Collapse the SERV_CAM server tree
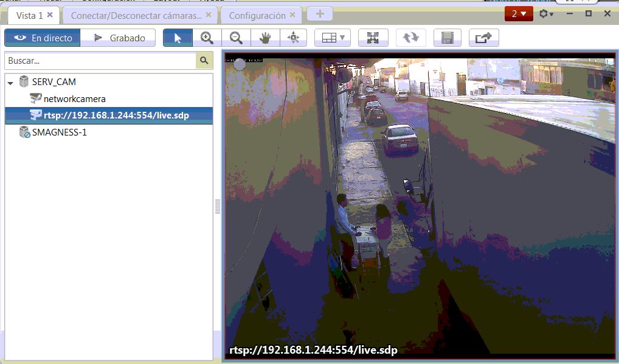The height and width of the screenshot is (364, 619). 9,81
